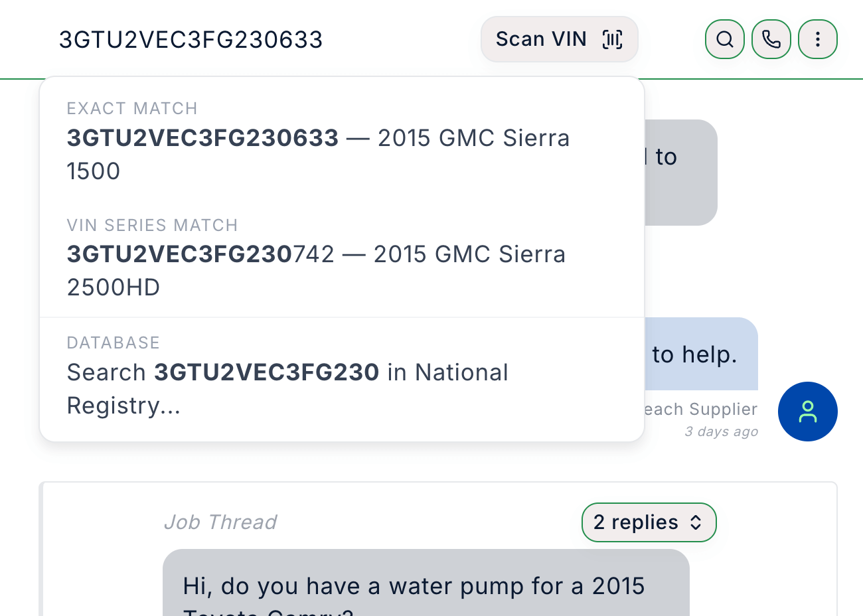Screen dimensions: 863x616
Task: Click Search in National Registry option
Action: [287, 388]
